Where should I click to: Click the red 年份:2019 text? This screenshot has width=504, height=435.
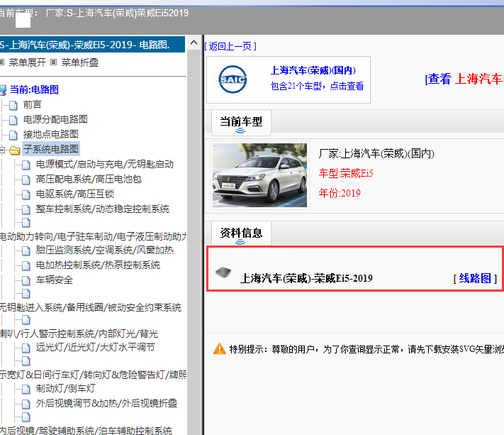click(340, 193)
